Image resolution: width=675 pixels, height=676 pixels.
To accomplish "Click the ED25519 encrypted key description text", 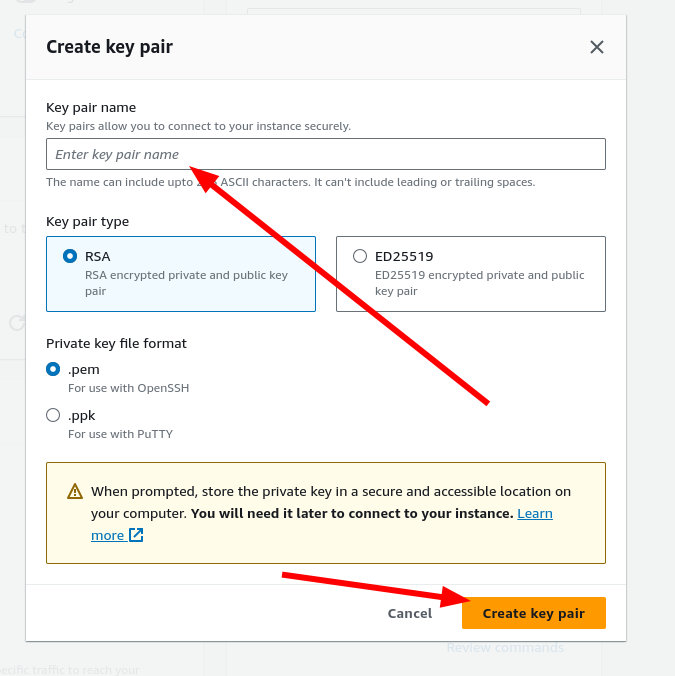I will coord(479,283).
